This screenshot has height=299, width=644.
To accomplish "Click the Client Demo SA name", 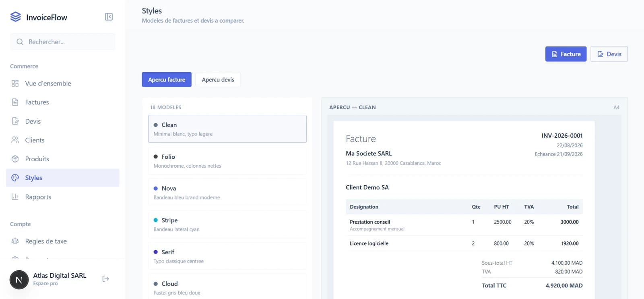I will click(x=367, y=187).
